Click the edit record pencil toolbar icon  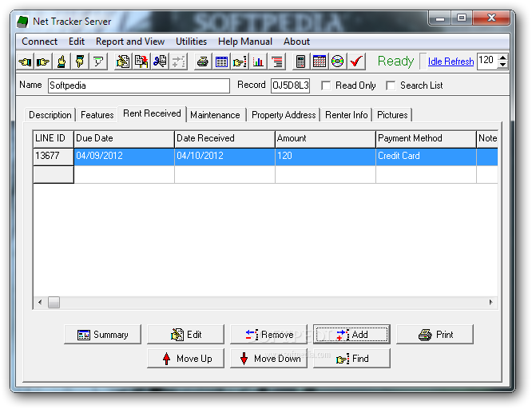click(x=123, y=62)
